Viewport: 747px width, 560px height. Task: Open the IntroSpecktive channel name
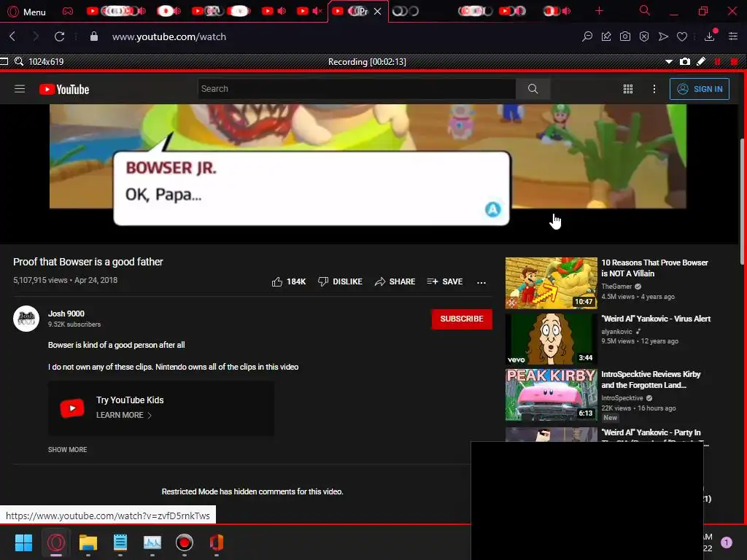(622, 397)
